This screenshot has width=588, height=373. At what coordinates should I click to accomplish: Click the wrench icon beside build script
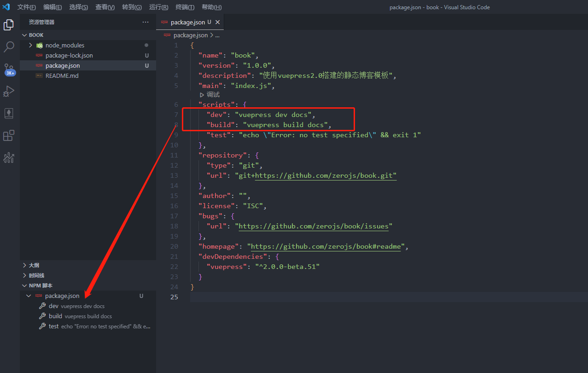tap(42, 316)
